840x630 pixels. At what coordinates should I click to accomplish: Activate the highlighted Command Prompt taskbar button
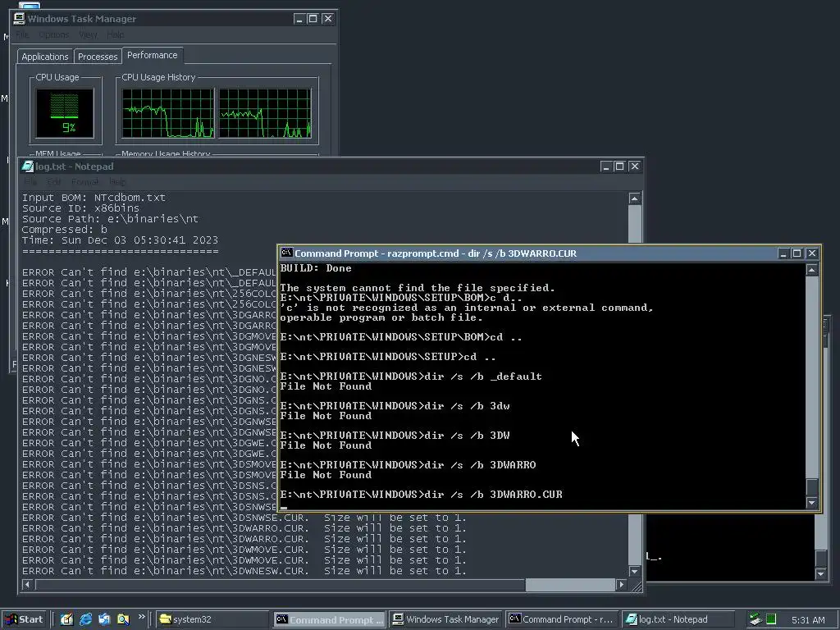330,619
